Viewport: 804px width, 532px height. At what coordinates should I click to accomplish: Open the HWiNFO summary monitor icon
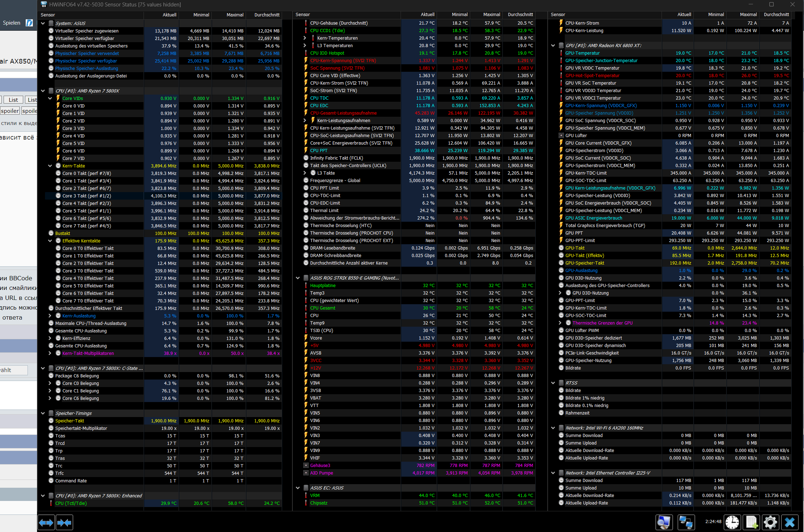click(664, 522)
